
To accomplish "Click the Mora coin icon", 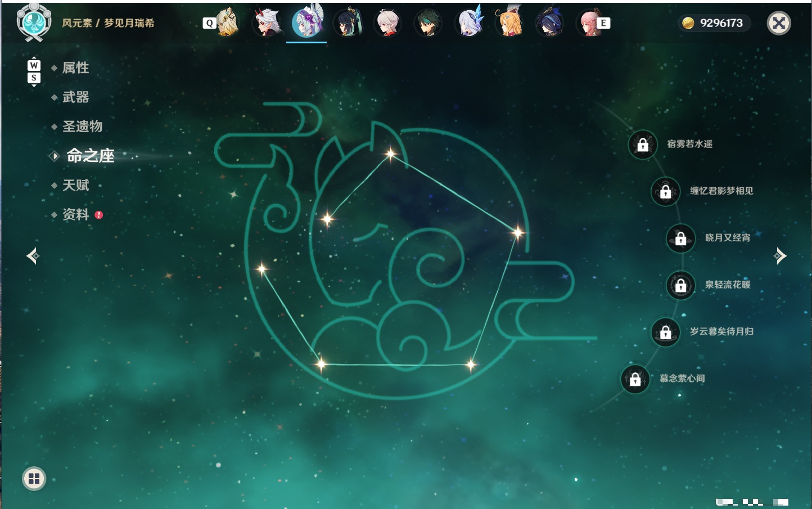I will 688,23.
